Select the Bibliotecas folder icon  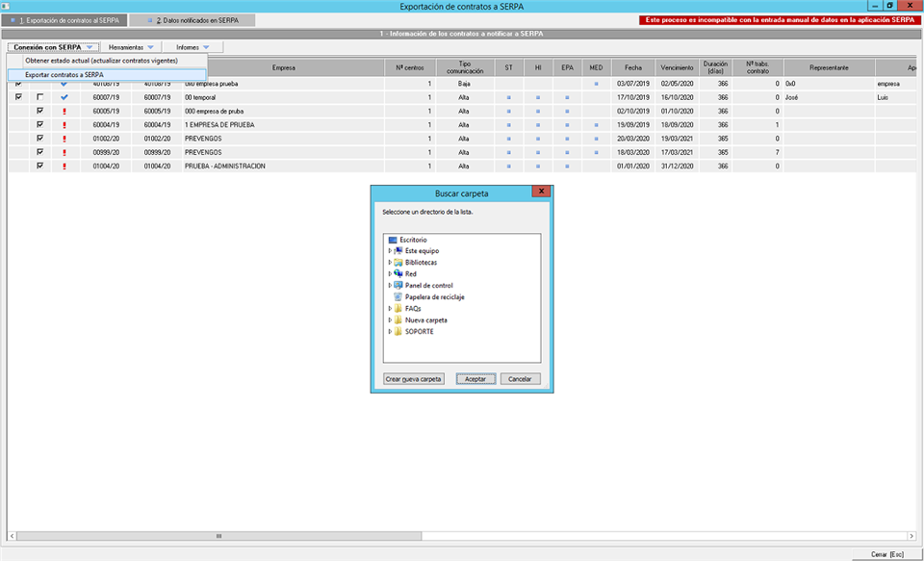tap(398, 263)
